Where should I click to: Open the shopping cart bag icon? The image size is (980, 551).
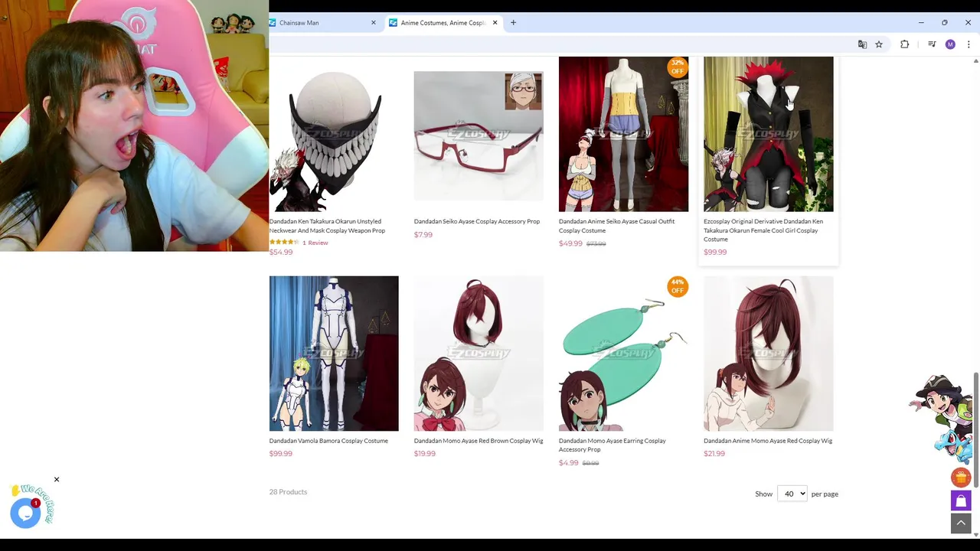tap(961, 500)
